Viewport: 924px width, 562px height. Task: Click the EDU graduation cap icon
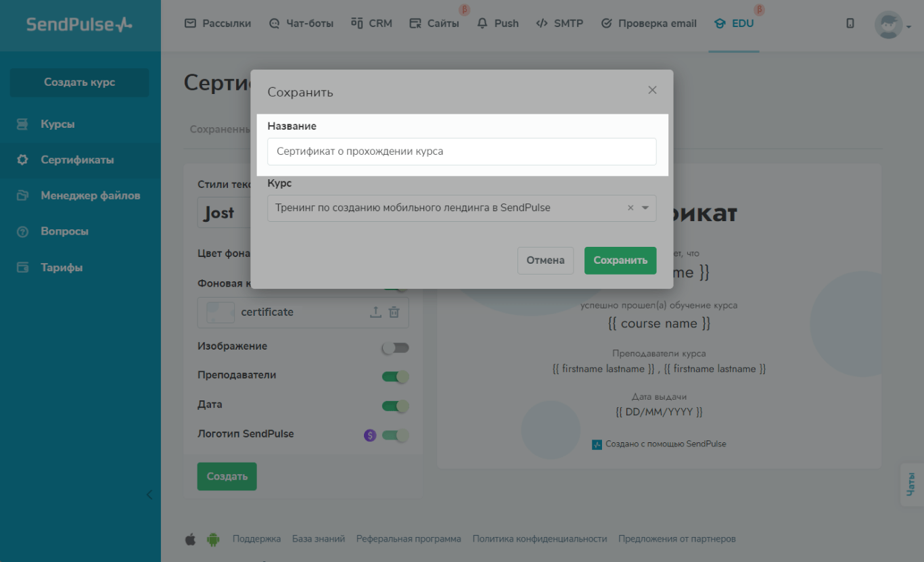coord(720,23)
